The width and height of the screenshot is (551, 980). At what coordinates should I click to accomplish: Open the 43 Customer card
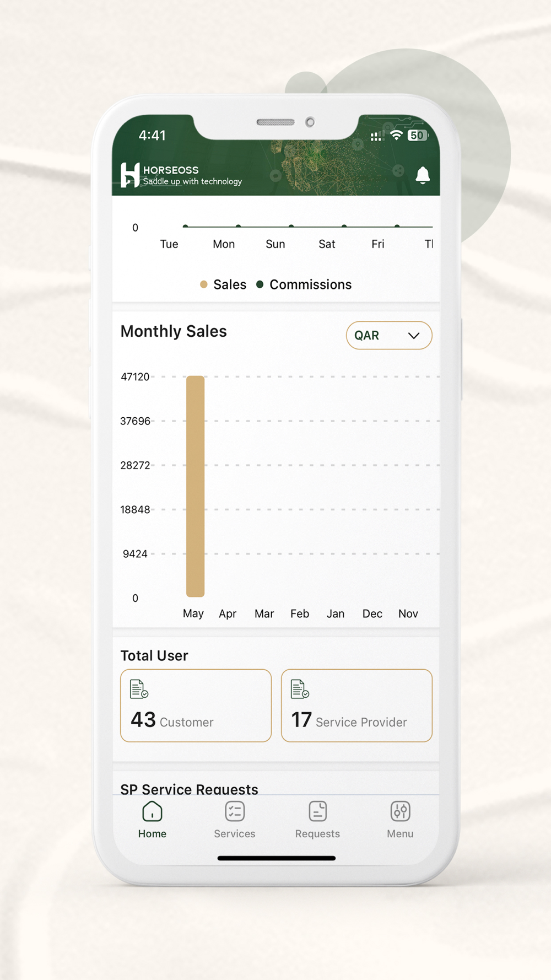click(196, 706)
